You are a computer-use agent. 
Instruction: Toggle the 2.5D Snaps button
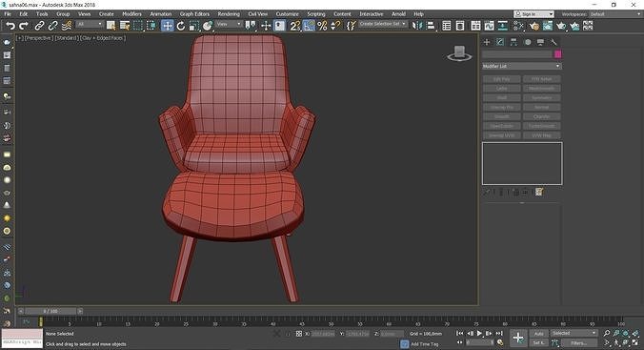click(x=295, y=26)
